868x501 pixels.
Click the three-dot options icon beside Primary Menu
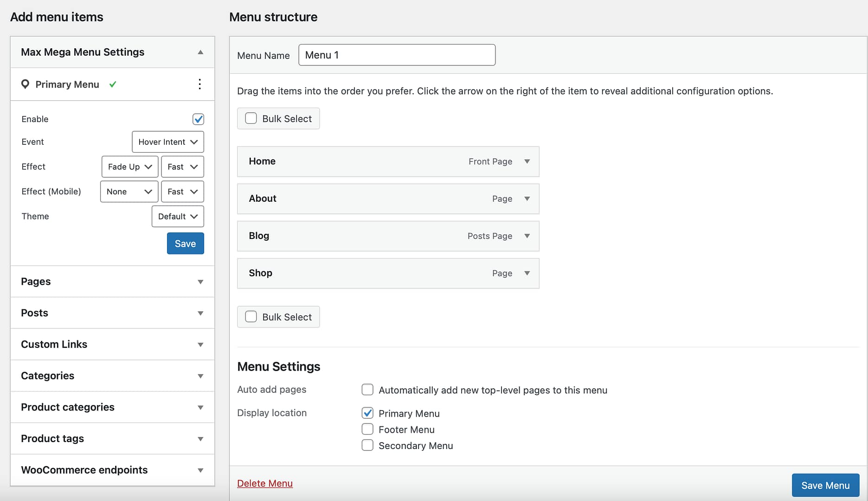coord(199,84)
